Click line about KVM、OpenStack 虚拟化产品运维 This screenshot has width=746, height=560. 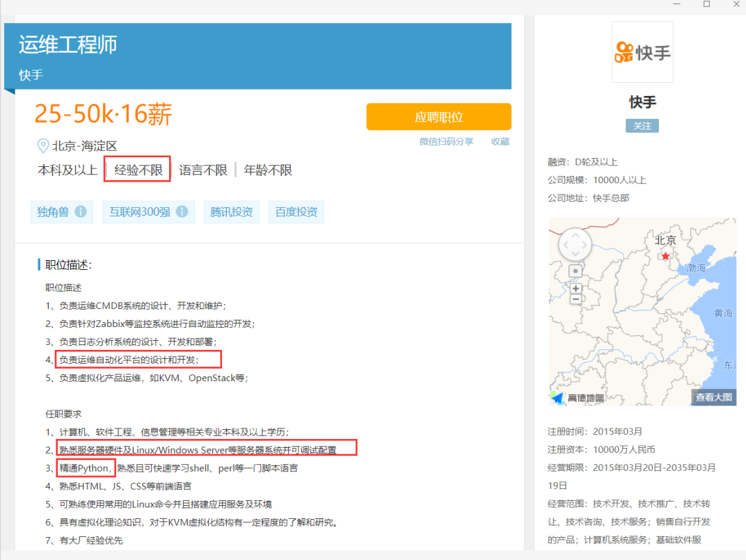[x=147, y=378]
